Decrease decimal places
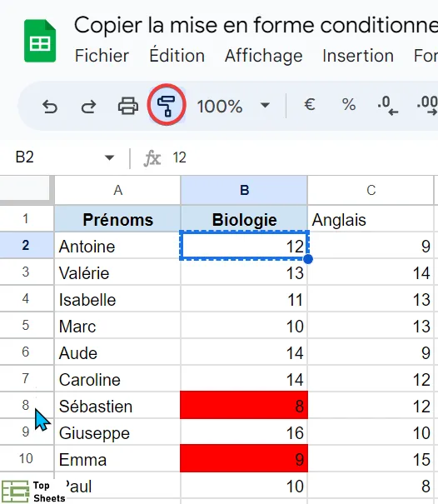438x504 pixels. [388, 106]
